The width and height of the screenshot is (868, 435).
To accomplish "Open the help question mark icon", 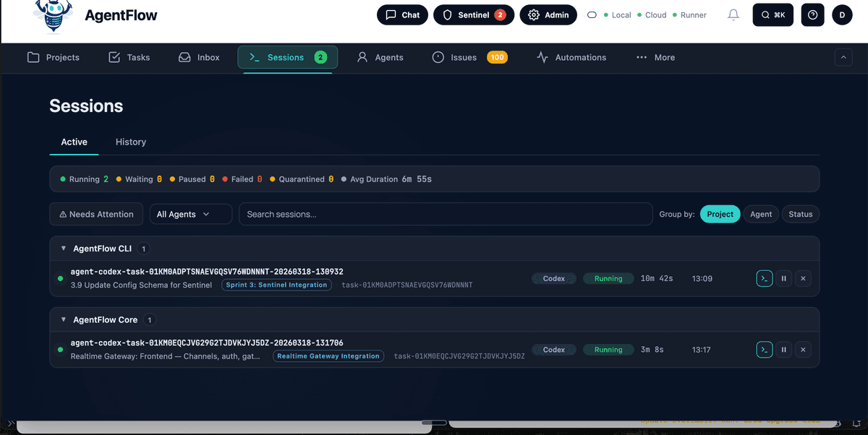I will coord(812,15).
